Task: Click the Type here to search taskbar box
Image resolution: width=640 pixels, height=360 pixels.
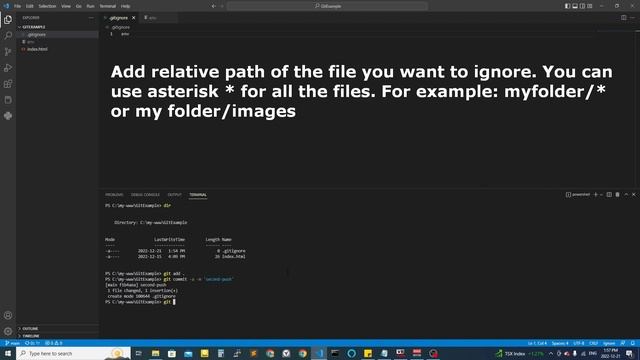Action: pyautogui.click(x=73, y=353)
